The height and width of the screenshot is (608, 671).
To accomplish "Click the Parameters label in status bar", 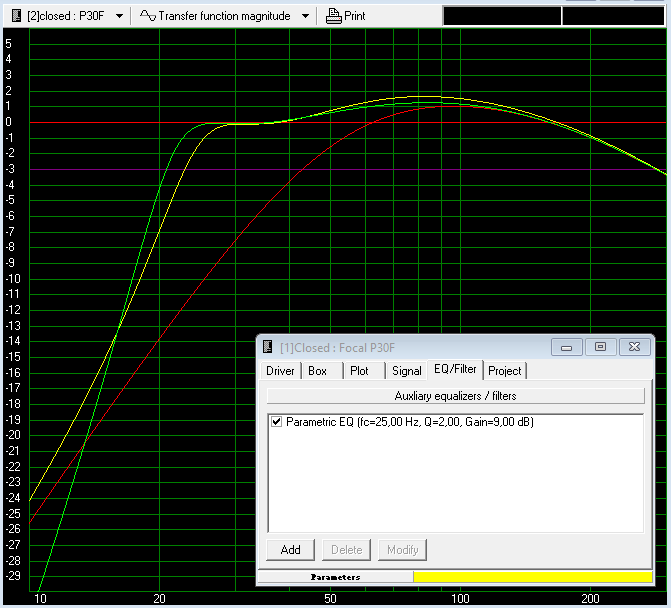I will tap(335, 577).
